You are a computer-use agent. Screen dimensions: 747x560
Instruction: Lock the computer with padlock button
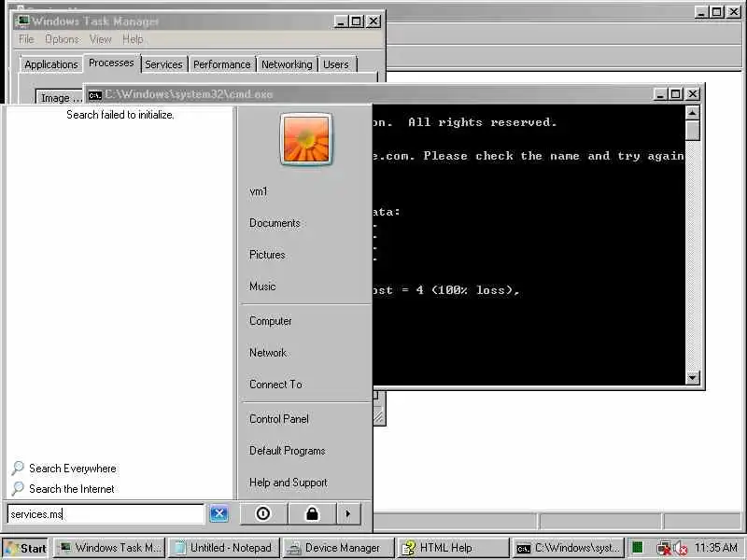click(312, 514)
